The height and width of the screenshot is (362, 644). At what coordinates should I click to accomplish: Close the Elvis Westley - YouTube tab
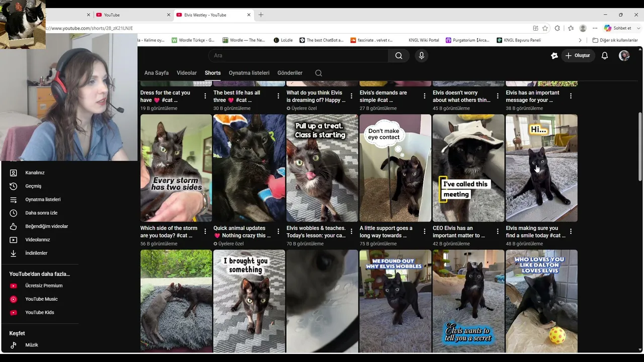249,15
